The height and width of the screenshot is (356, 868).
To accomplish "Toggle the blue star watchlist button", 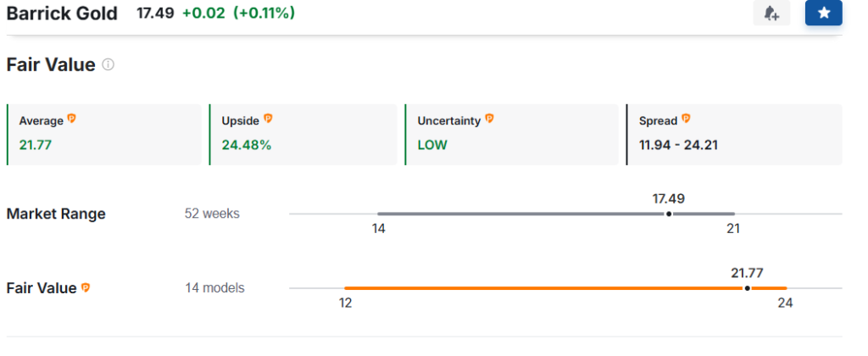I will click(824, 14).
